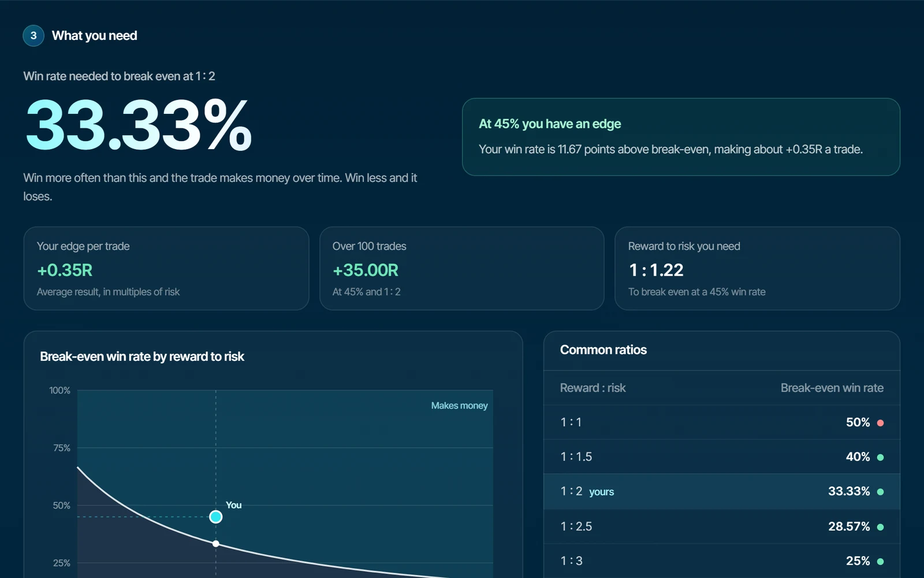The height and width of the screenshot is (578, 924).
Task: Click the green dot beside 28.57%
Action: click(x=881, y=527)
